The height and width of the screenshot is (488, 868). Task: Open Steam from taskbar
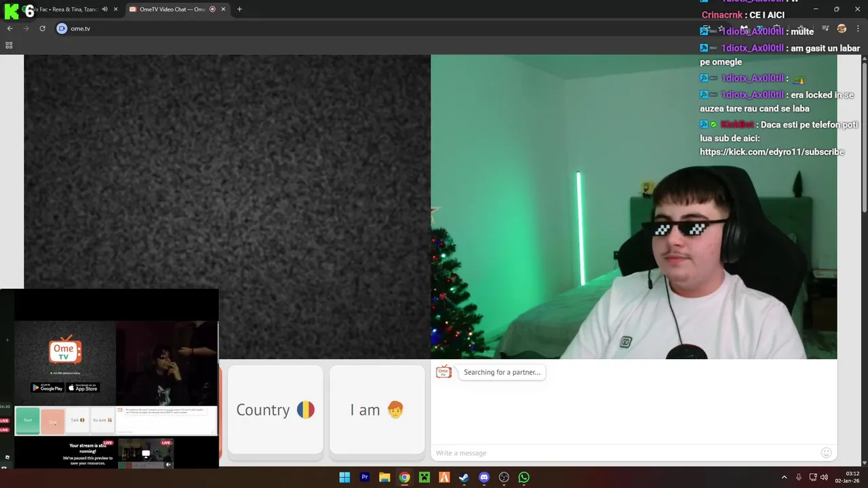[464, 477]
